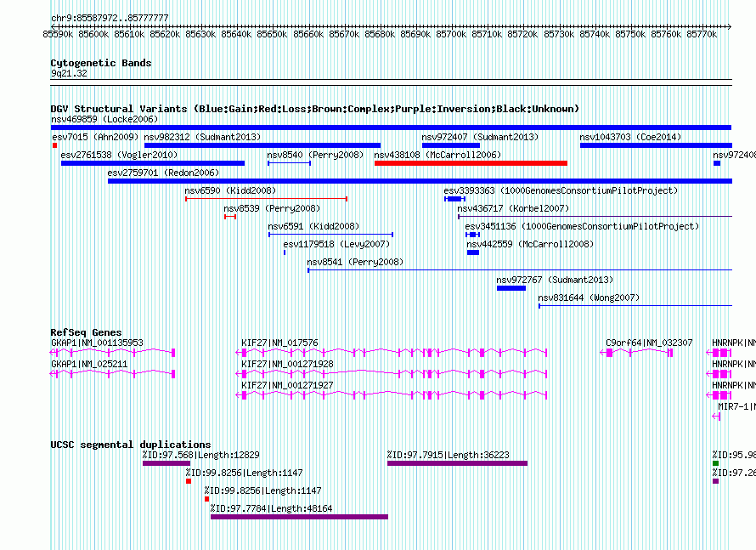
Task: Click the %ID:97.7915|Length:36223 label
Action: (x=449, y=455)
